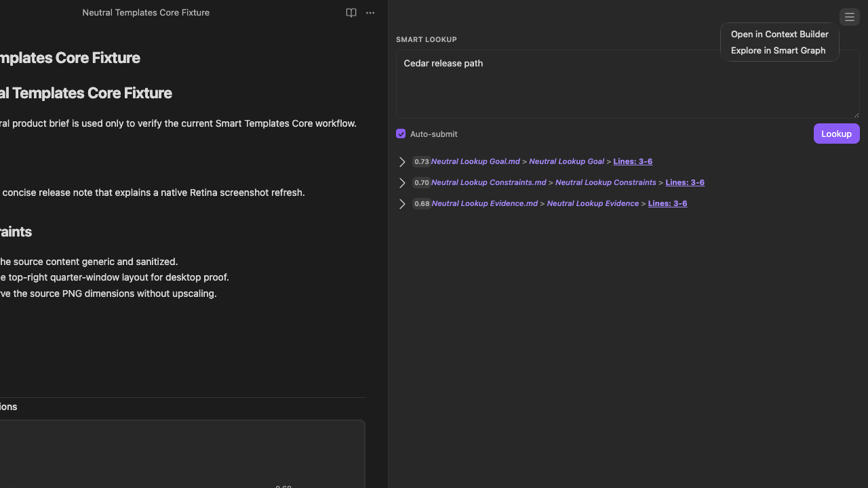Toggle the Auto-submit checkbox

point(401,134)
